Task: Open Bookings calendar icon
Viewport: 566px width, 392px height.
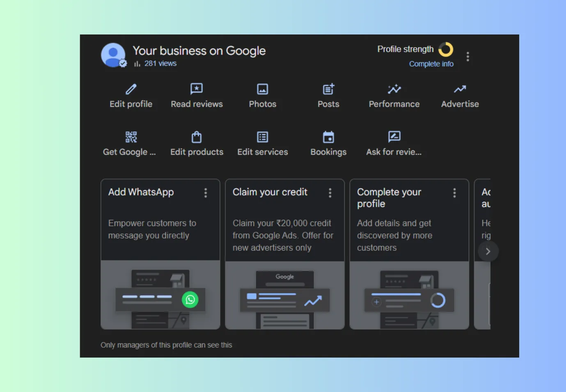Action: (x=328, y=137)
